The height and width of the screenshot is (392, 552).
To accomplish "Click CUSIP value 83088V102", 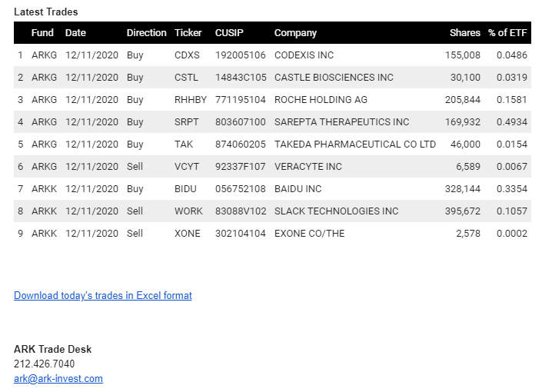I will point(241,211).
